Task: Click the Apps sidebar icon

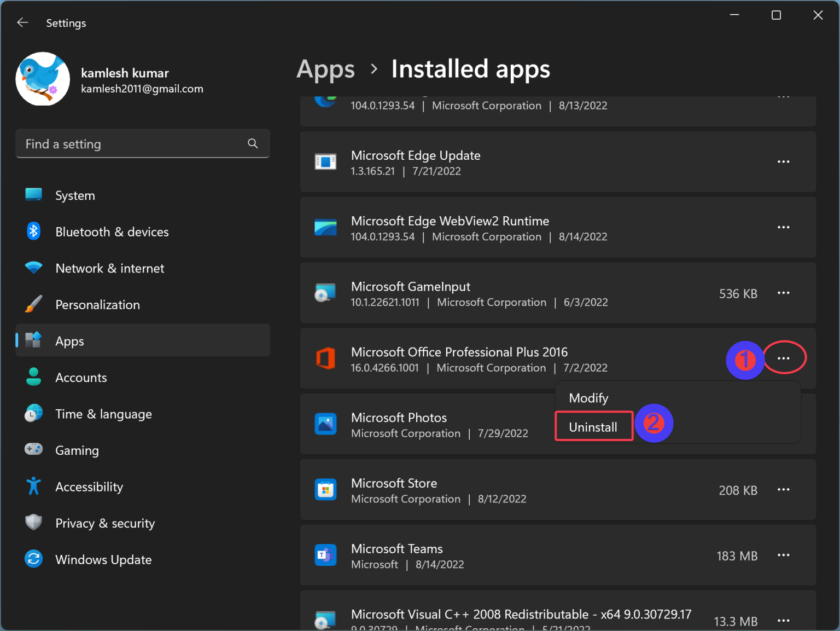Action: [x=33, y=340]
